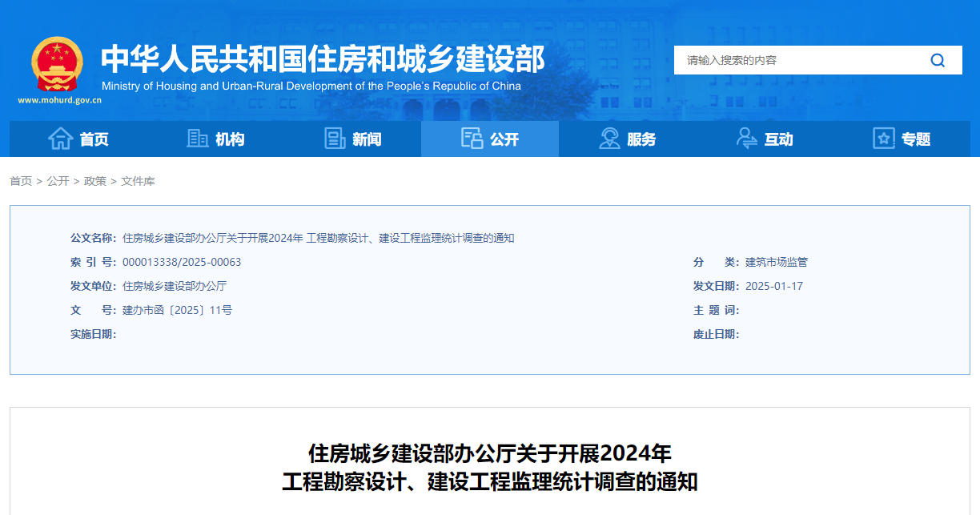Click the star icon beside 专题

tap(883, 139)
